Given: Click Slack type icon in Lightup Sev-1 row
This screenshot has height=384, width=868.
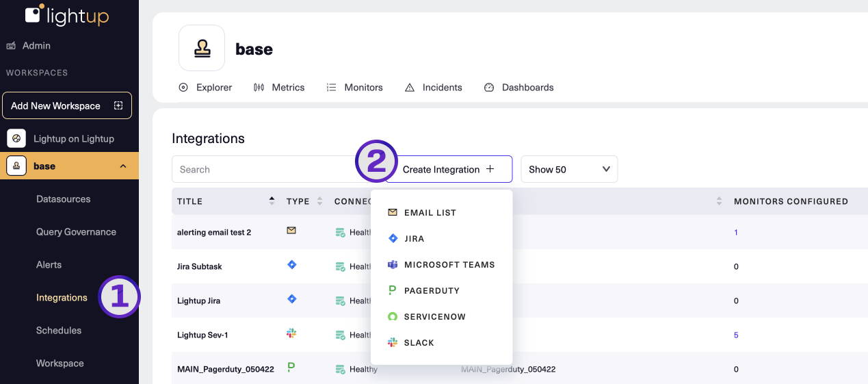Looking at the screenshot, I should (291, 333).
